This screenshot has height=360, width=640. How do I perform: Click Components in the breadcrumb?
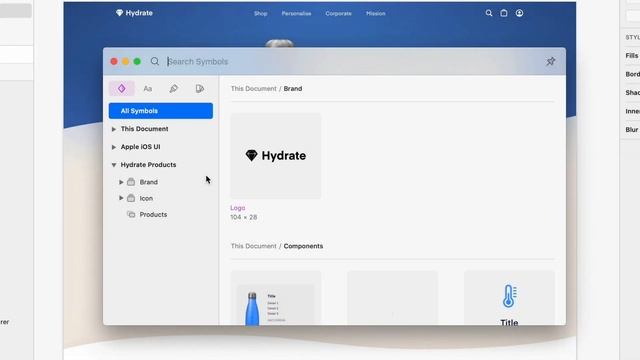pos(303,246)
